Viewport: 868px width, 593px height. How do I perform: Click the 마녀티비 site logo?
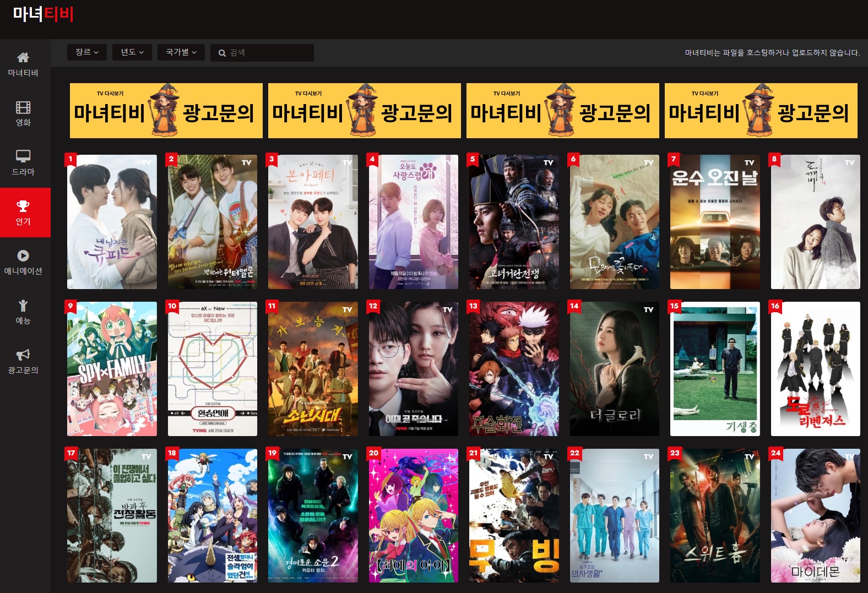coord(44,14)
